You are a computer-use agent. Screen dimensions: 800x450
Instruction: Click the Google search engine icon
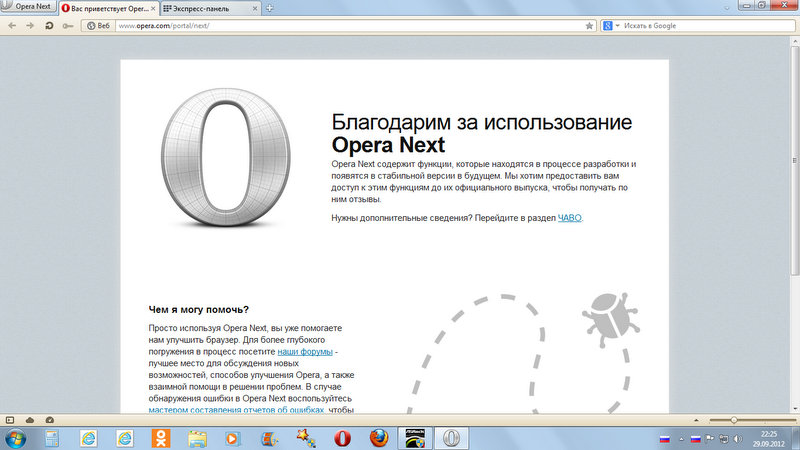click(608, 26)
